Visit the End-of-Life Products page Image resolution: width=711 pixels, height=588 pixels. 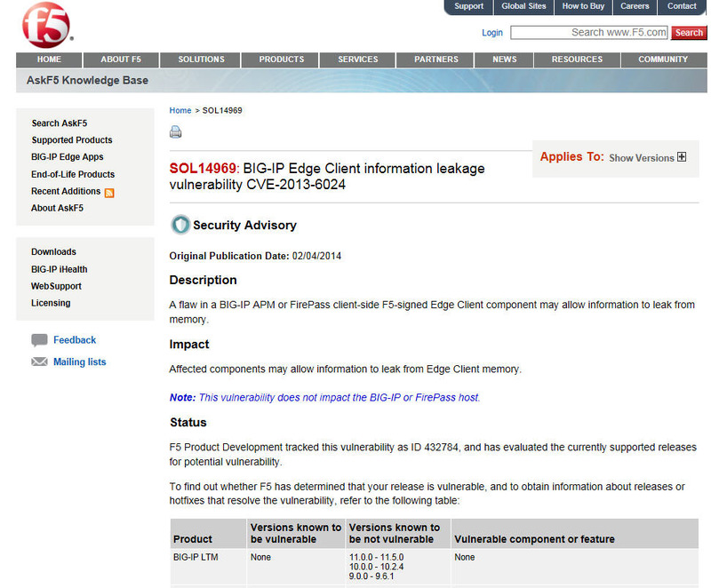[x=73, y=174]
